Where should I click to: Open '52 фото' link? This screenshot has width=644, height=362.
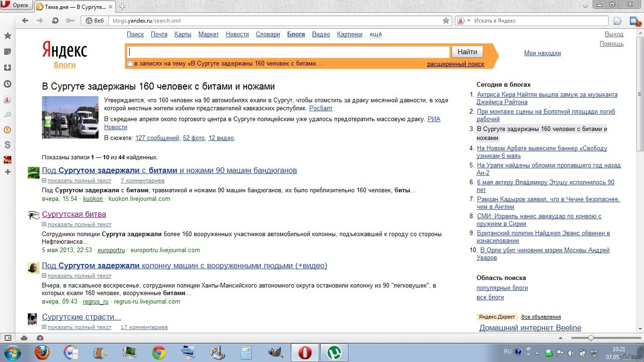(x=194, y=138)
